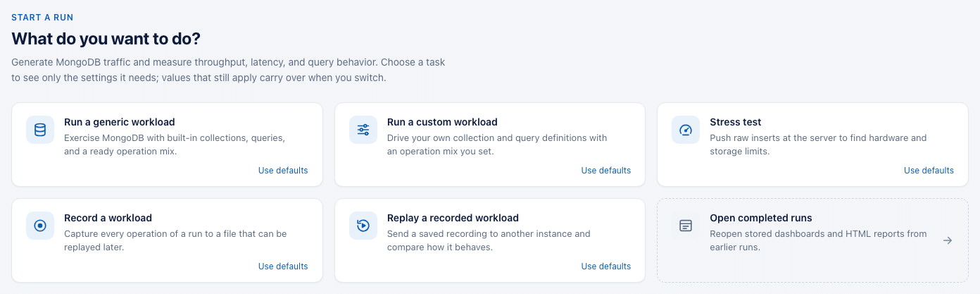
Task: Select the Run a generic workload title
Action: [120, 122]
